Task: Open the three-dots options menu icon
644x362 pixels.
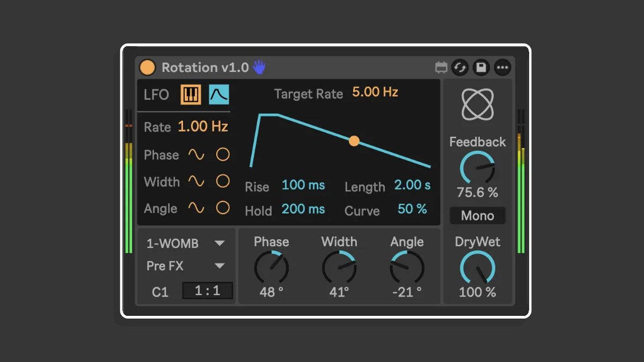Action: 502,68
